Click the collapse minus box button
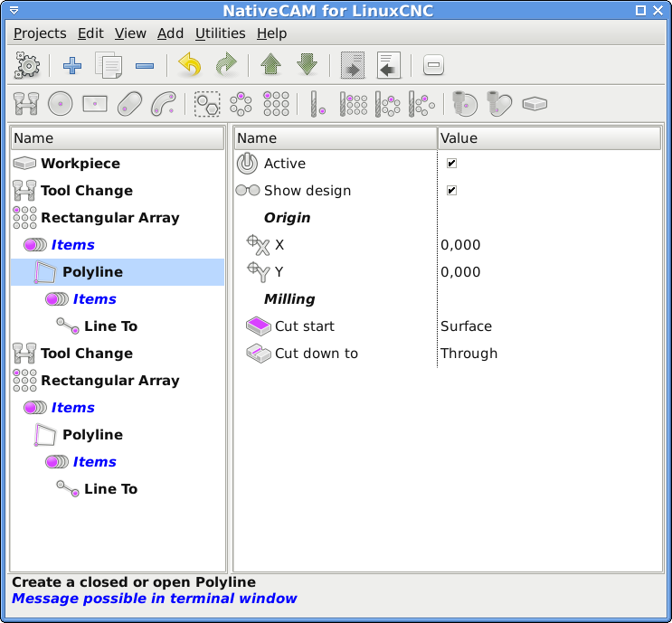The image size is (672, 623). coord(433,65)
